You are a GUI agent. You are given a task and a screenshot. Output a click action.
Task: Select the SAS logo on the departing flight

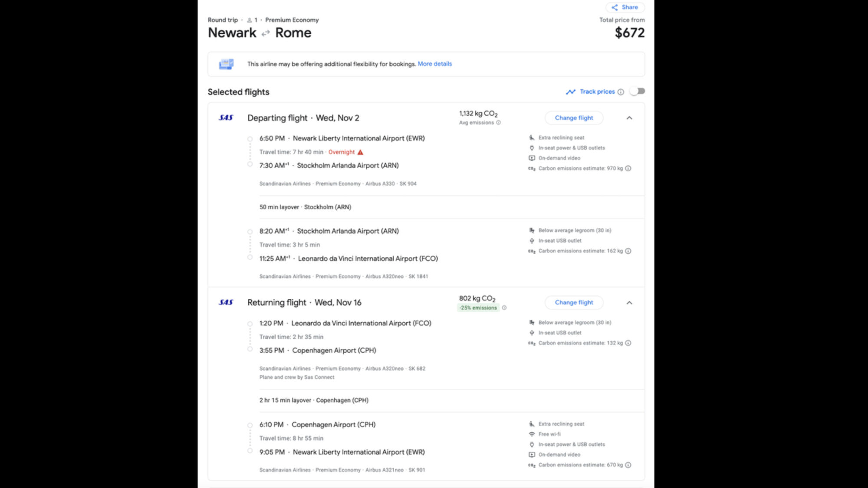click(226, 118)
